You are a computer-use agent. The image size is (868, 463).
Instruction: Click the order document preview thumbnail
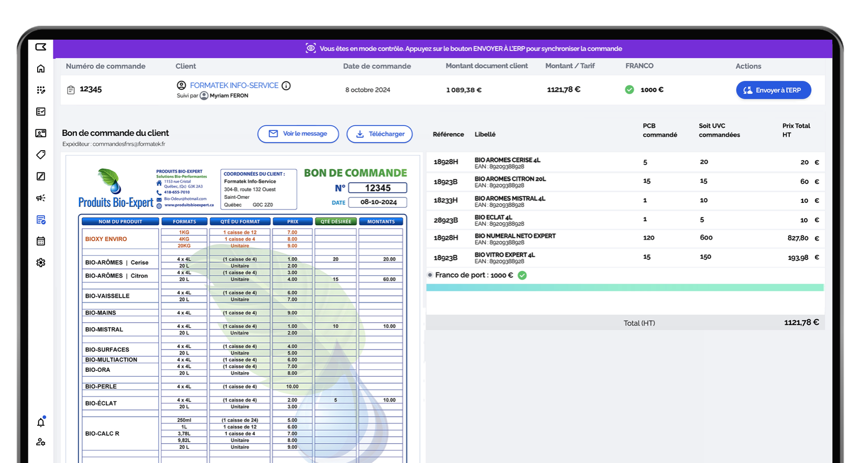click(x=243, y=310)
